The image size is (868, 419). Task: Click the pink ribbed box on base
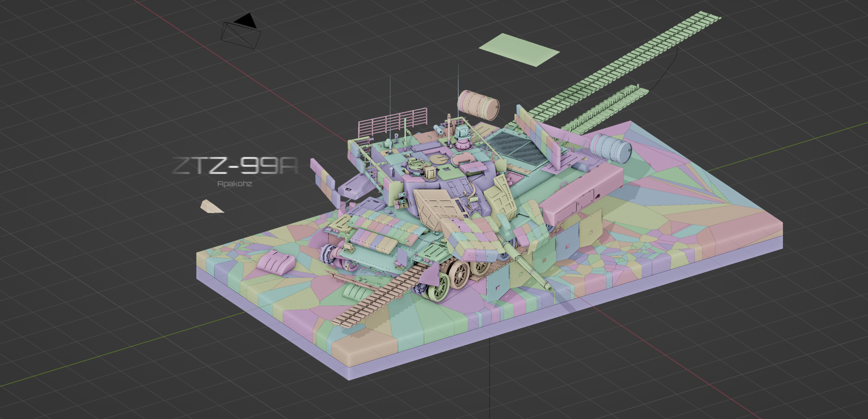(x=276, y=262)
